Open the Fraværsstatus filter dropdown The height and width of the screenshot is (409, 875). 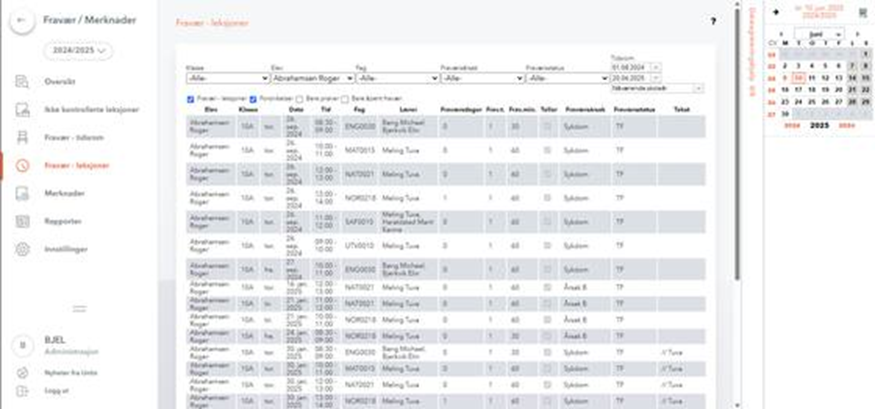point(566,77)
